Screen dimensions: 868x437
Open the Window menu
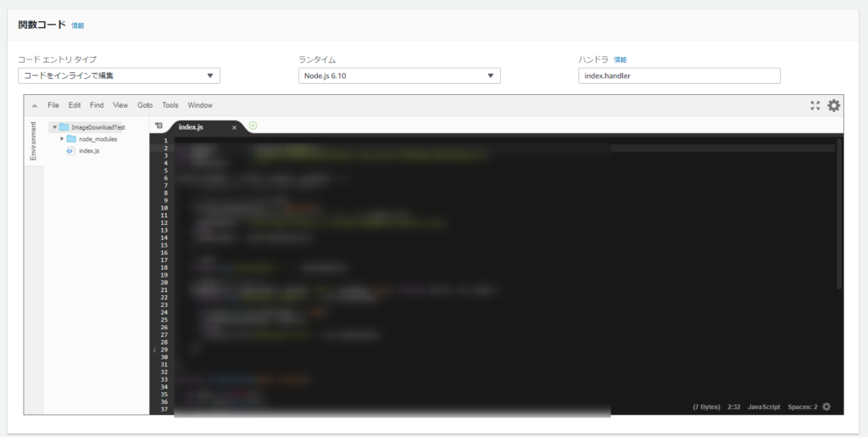(x=200, y=105)
